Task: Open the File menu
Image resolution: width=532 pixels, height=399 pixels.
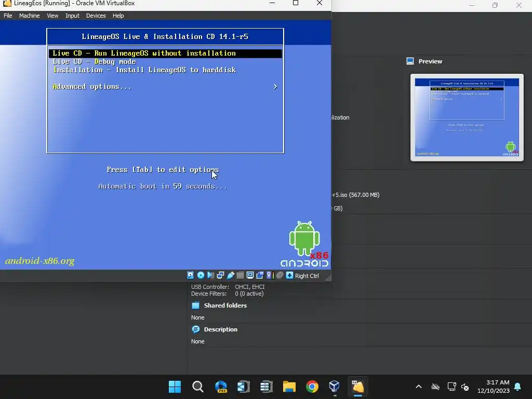Action: click(x=8, y=16)
